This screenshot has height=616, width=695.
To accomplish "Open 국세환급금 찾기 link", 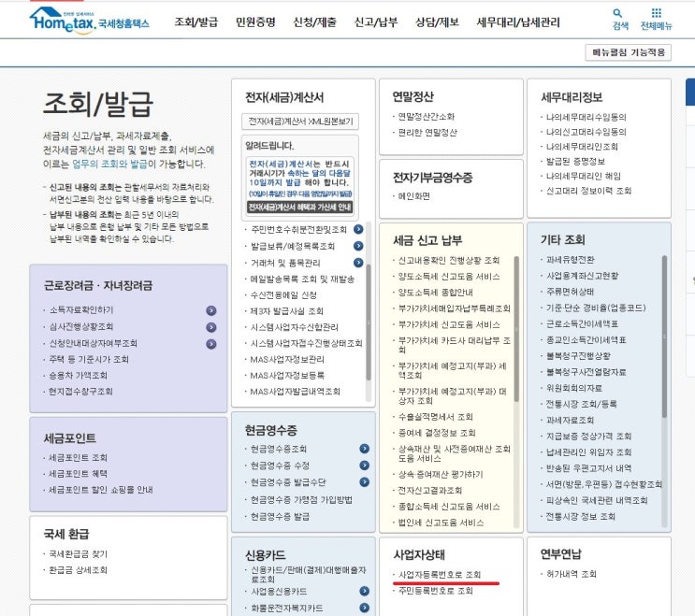I will point(78,554).
